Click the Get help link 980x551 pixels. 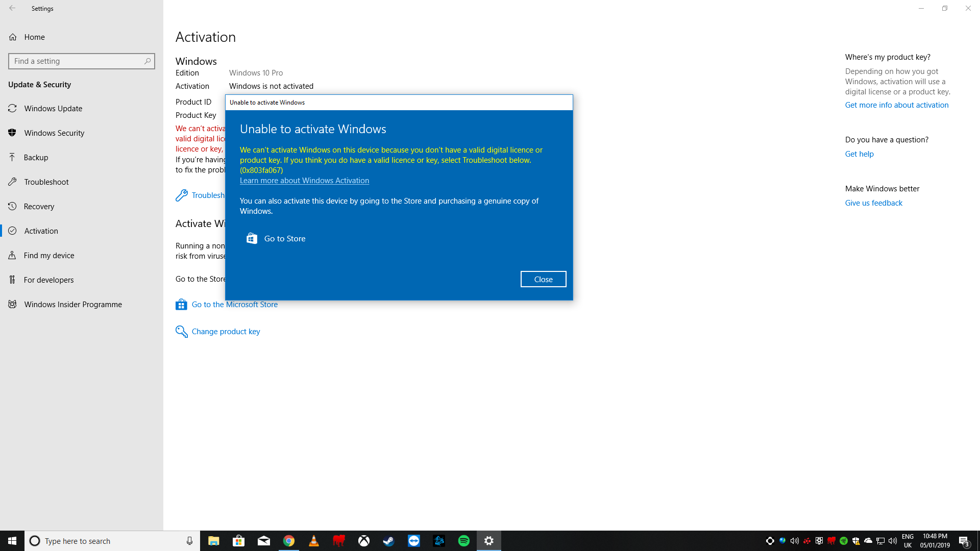860,154
